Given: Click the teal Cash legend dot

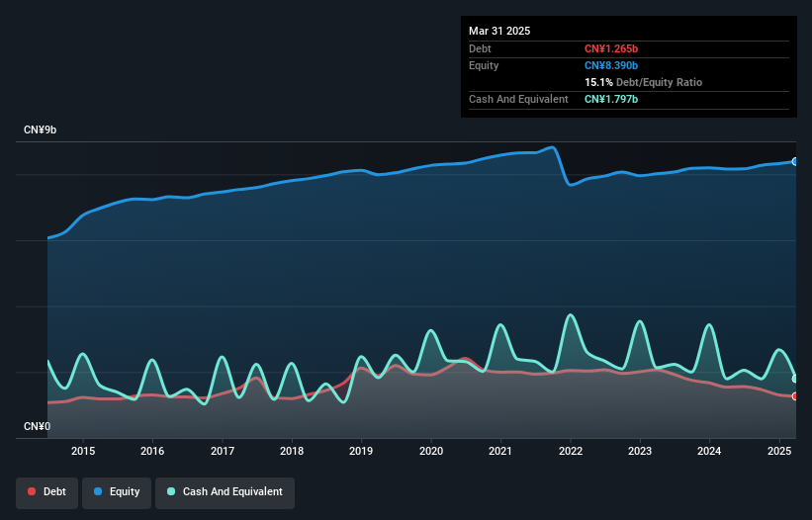Looking at the screenshot, I should tap(171, 491).
